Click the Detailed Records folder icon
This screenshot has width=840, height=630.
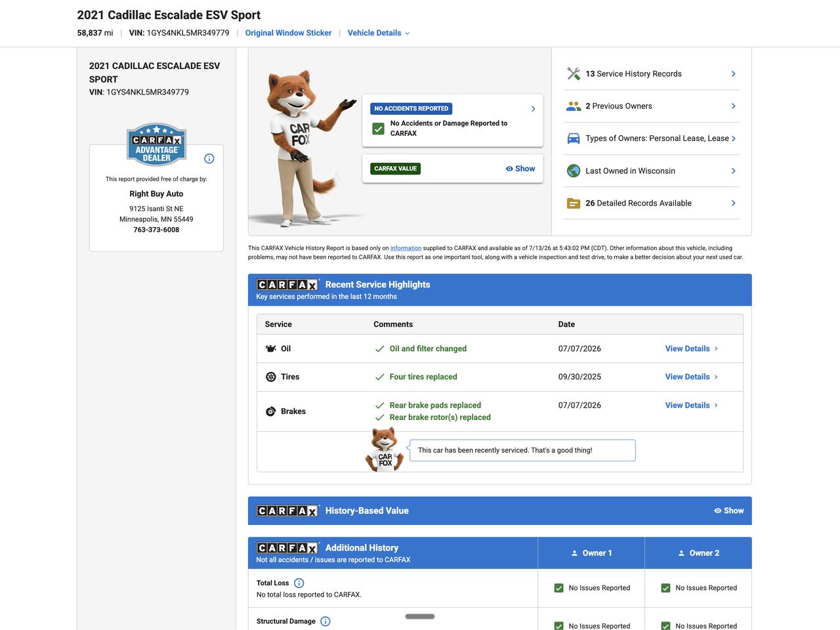pyautogui.click(x=574, y=203)
